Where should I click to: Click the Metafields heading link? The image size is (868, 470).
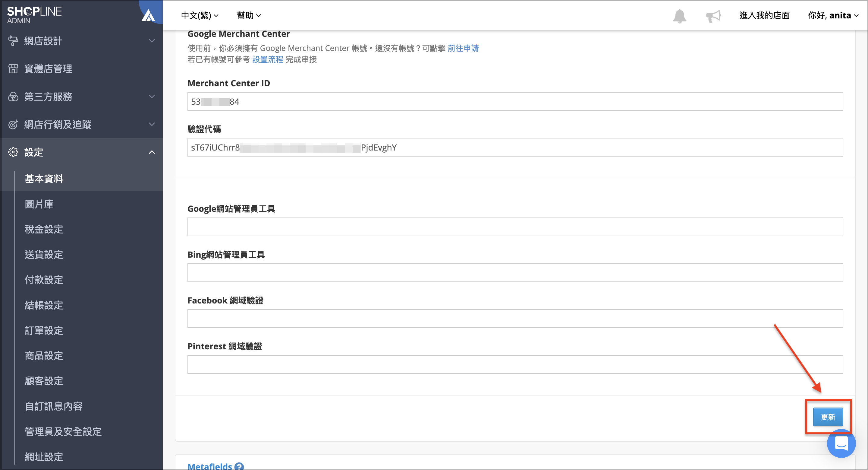pos(209,466)
